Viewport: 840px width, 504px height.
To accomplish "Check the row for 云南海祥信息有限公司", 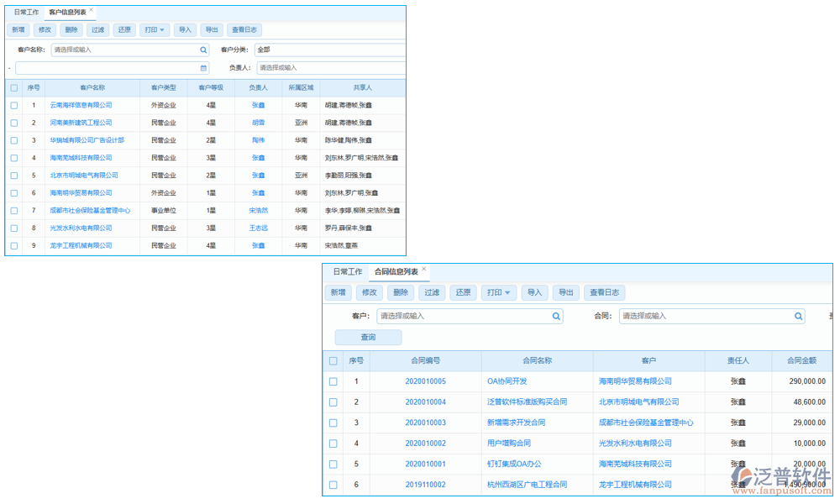I will click(x=13, y=105).
